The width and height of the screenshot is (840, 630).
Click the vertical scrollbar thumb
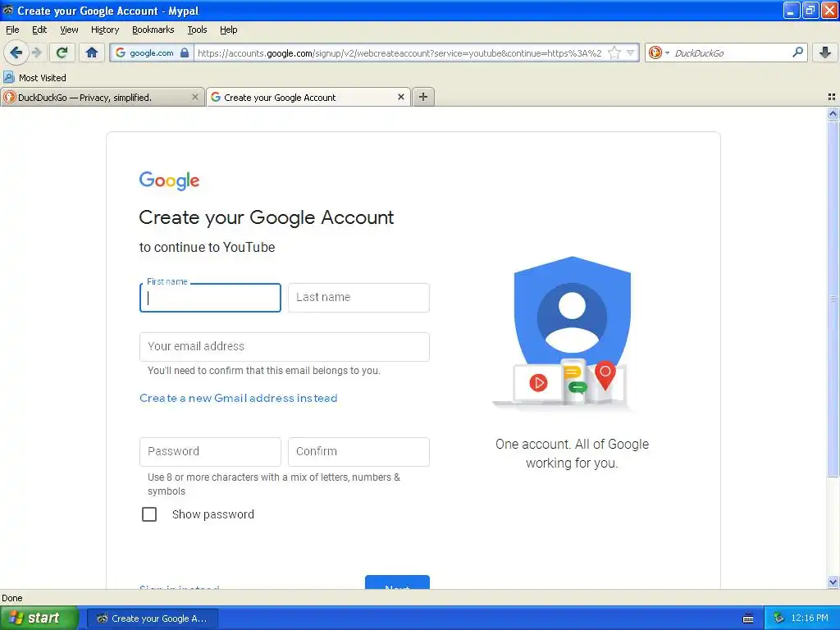tap(833, 298)
